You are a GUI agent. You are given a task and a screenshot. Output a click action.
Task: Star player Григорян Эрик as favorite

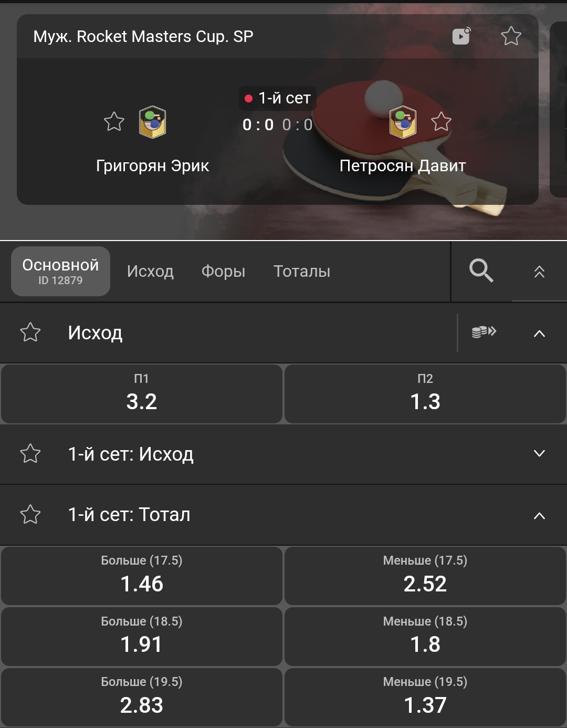click(114, 122)
